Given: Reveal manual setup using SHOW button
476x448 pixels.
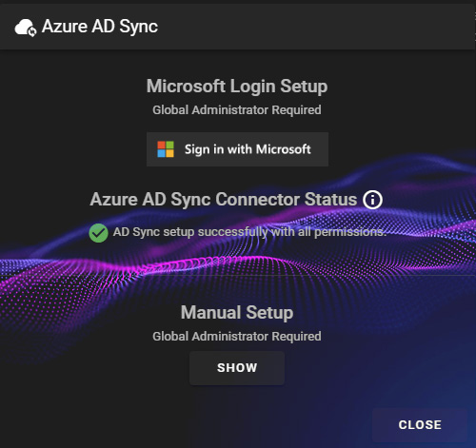Looking at the screenshot, I should click(237, 368).
